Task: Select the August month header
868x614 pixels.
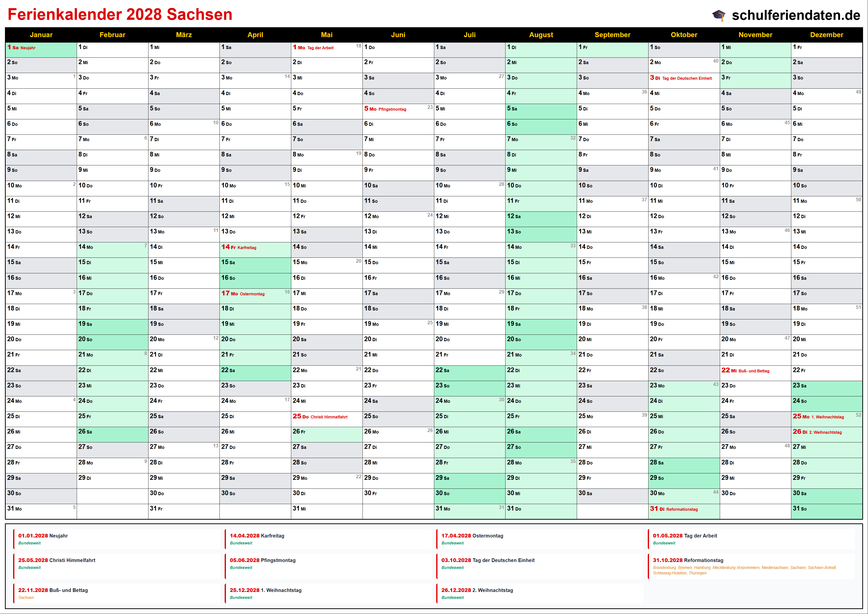Action: pos(541,35)
